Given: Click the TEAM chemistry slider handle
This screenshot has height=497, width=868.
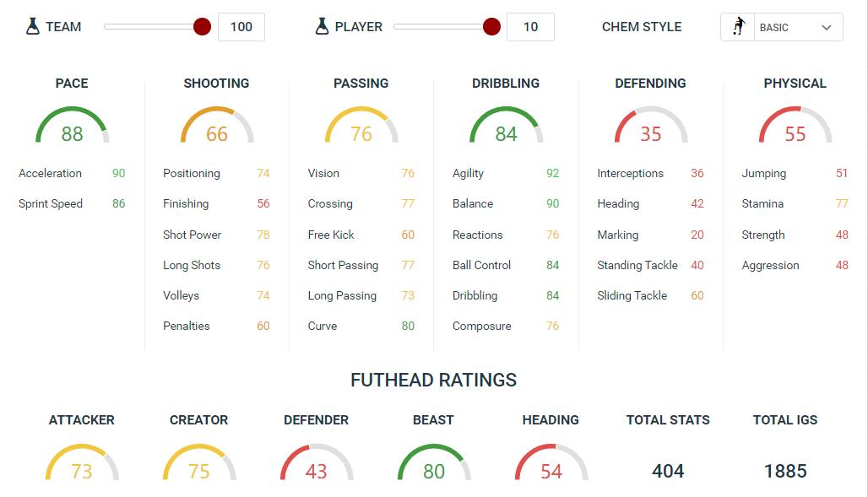Looking at the screenshot, I should pos(202,26).
